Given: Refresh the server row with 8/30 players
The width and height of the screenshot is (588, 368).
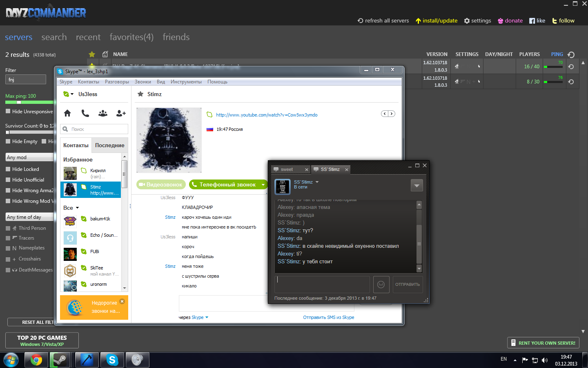Looking at the screenshot, I should [571, 82].
